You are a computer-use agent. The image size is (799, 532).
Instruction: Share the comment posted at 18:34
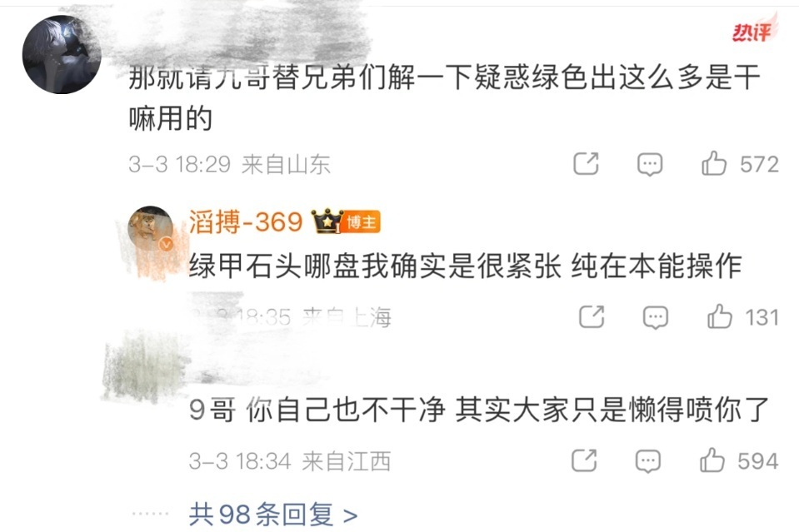coord(584,460)
